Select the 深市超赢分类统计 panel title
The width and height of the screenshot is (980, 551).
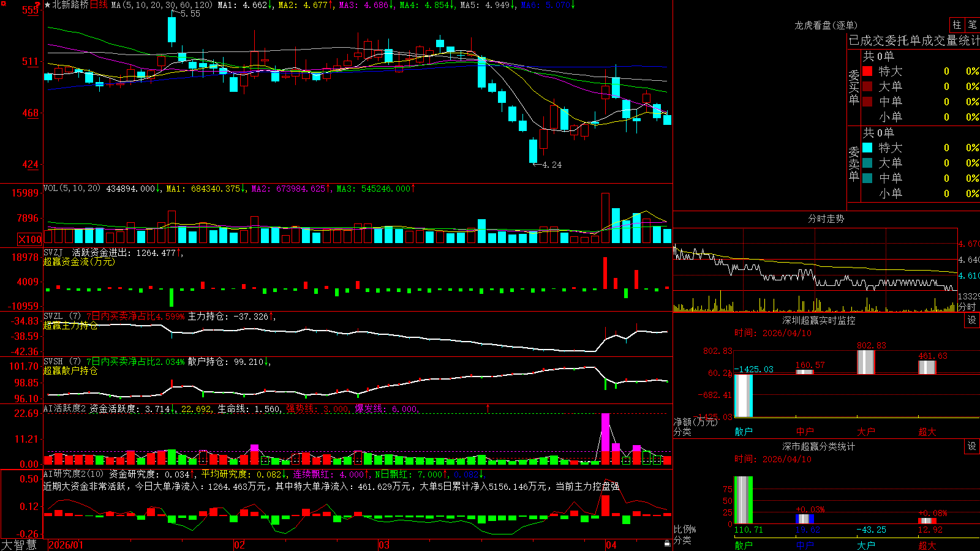819,446
